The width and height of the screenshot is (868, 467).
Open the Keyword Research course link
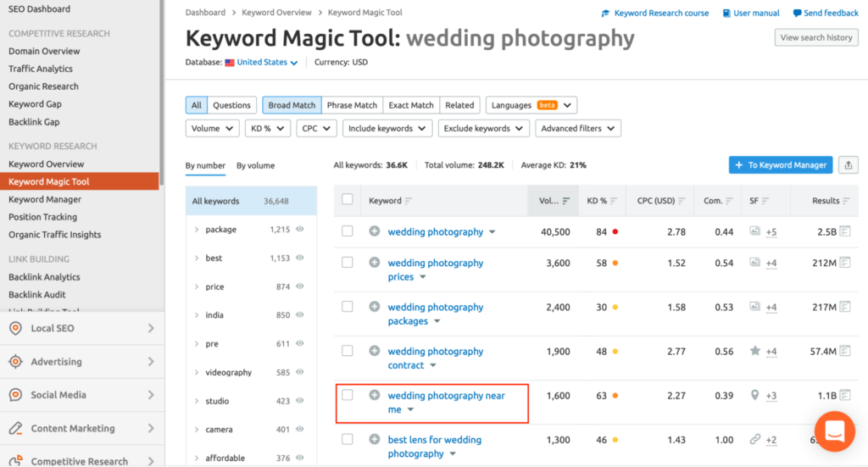tap(655, 13)
